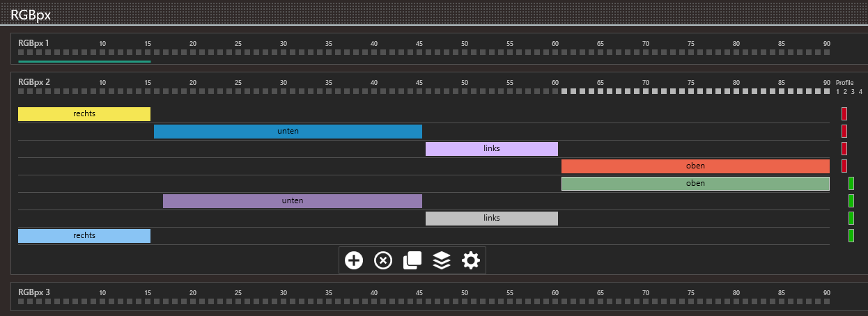
Task: Open the gear settings icon
Action: pos(471,260)
